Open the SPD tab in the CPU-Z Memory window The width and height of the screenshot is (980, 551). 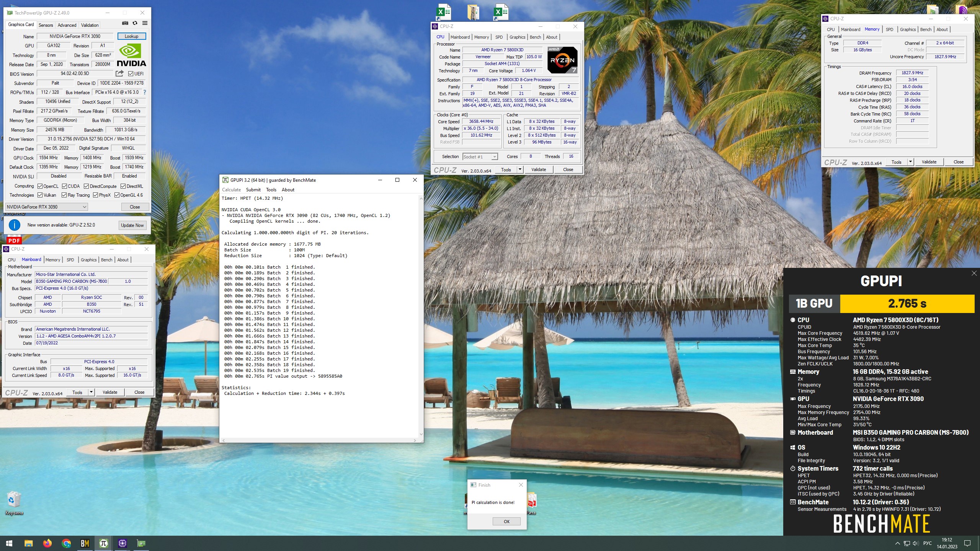click(889, 29)
